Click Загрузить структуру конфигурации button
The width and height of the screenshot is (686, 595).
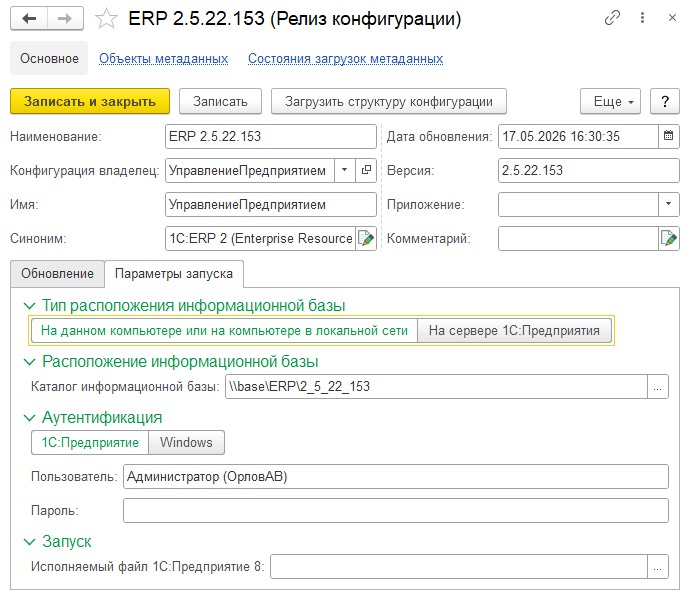[x=389, y=102]
